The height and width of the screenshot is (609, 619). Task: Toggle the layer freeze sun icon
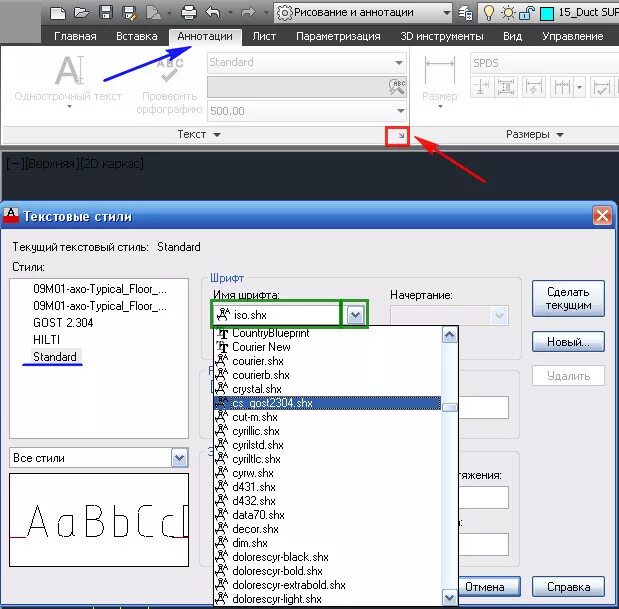point(508,13)
